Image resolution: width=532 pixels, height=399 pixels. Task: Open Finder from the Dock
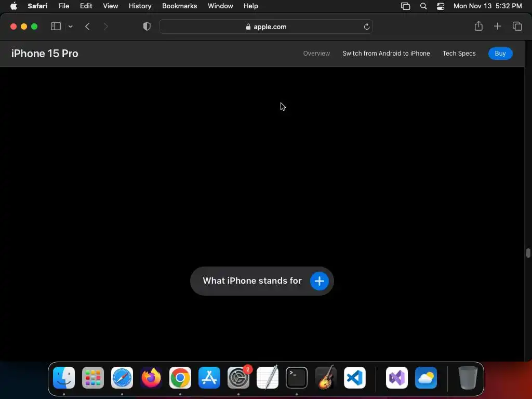(x=64, y=378)
